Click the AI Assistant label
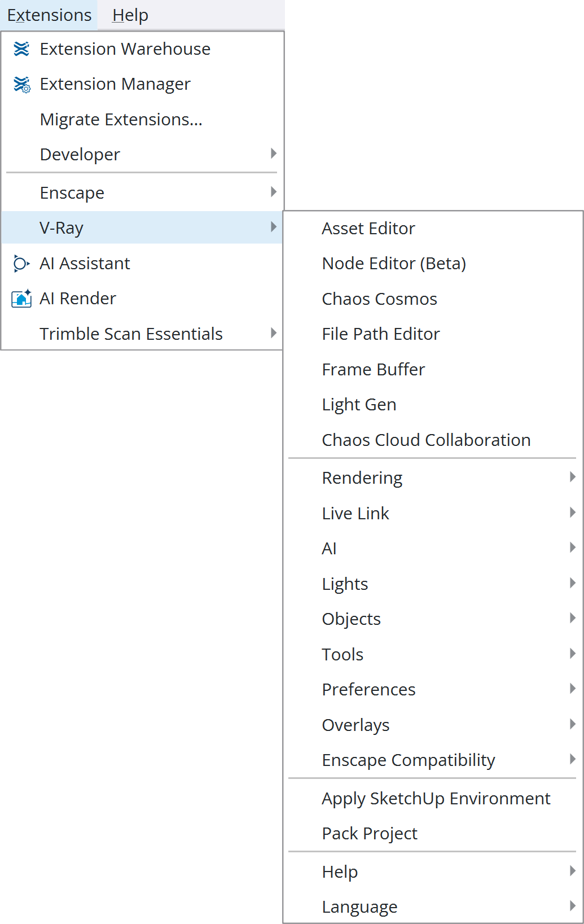 click(85, 264)
